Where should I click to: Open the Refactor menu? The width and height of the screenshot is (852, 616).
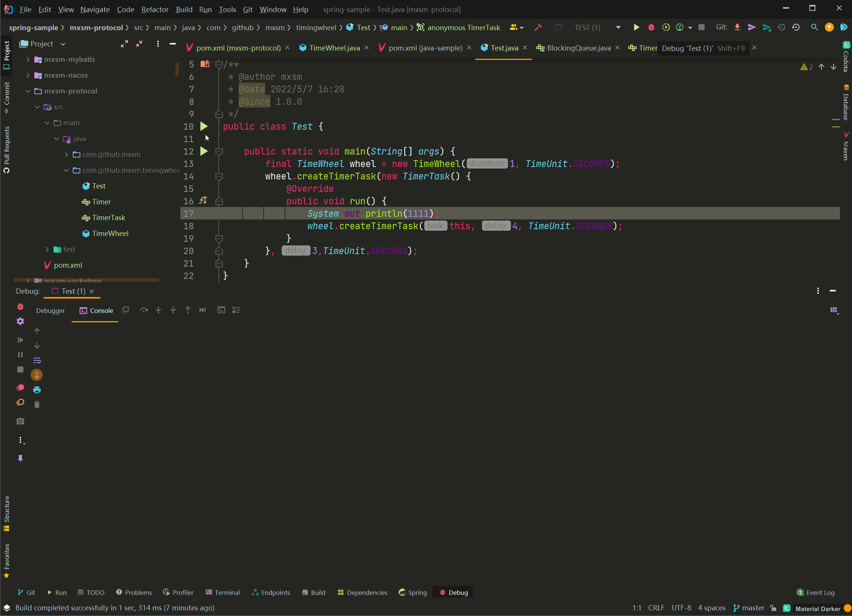click(x=155, y=9)
